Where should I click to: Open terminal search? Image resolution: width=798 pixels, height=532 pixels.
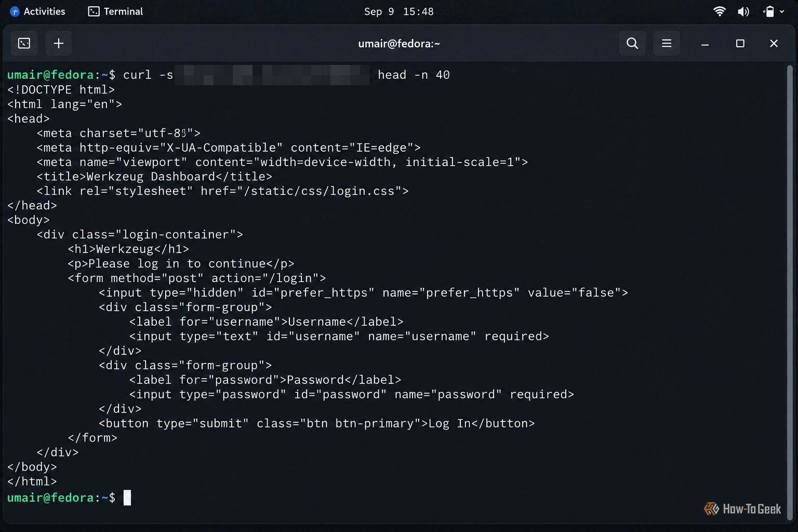pos(632,43)
